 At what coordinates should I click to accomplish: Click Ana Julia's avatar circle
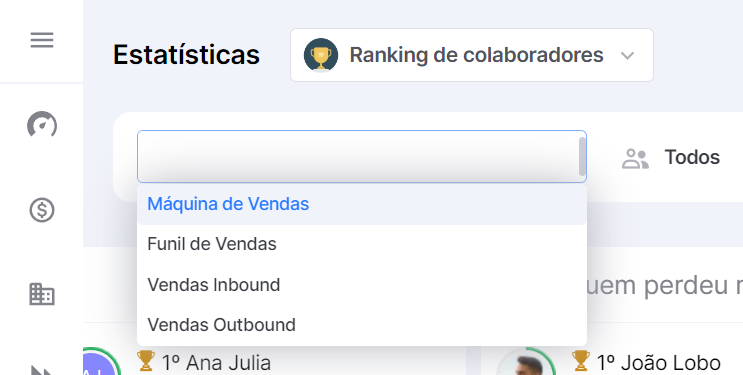pos(101,362)
